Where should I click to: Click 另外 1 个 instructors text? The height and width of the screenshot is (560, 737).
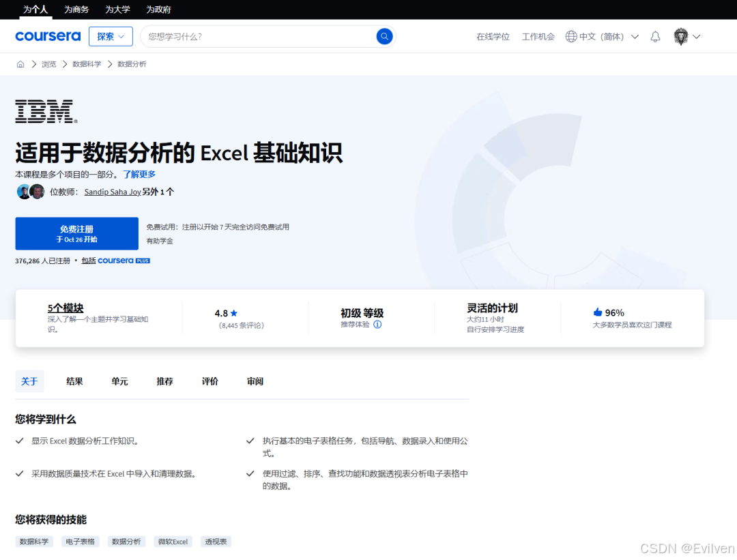tap(158, 192)
